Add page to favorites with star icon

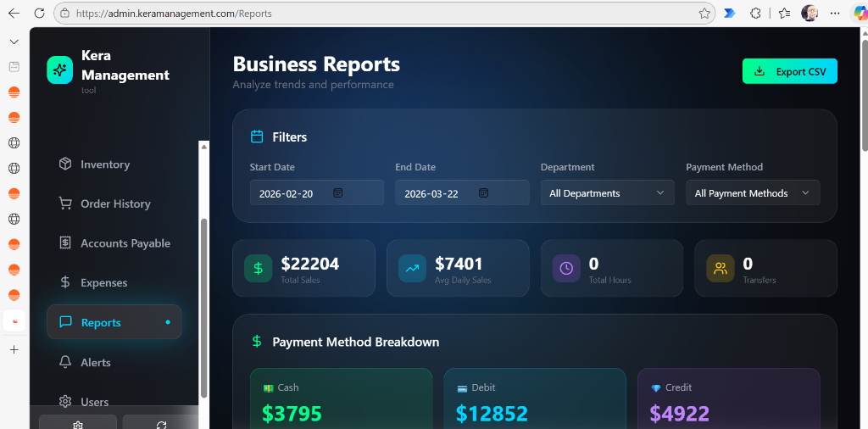704,14
